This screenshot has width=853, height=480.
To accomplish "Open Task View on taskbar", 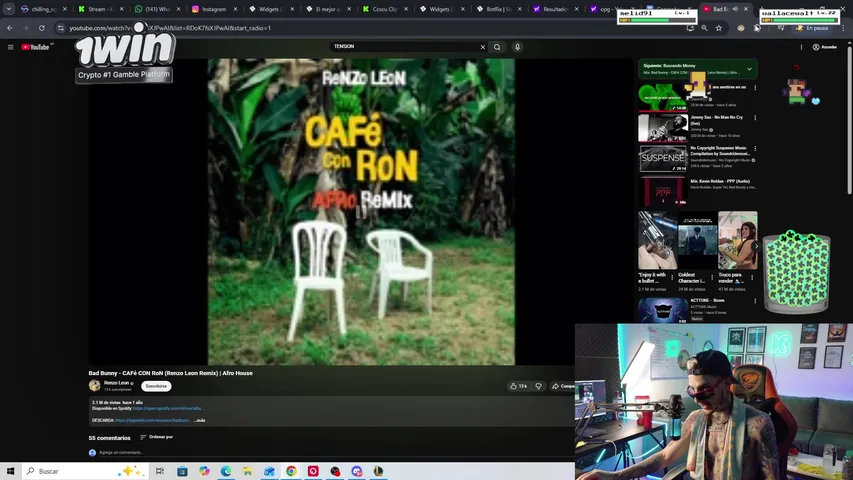I will [159, 471].
